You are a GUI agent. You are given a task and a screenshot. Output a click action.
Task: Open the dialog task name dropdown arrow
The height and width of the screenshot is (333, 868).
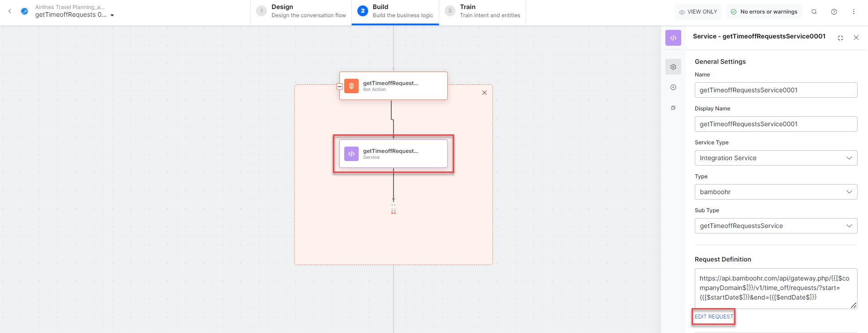tap(112, 15)
